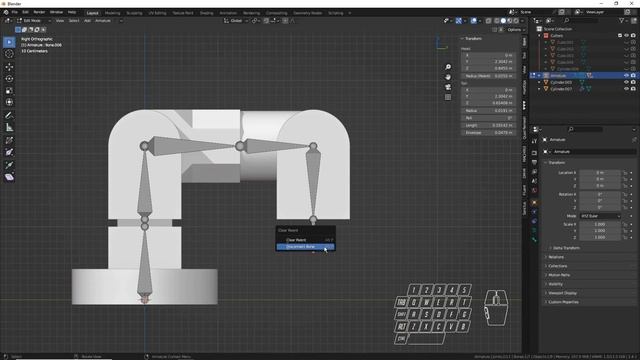640x360 pixels.
Task: Click the outliner filter funnel icon
Action: coord(622,20)
